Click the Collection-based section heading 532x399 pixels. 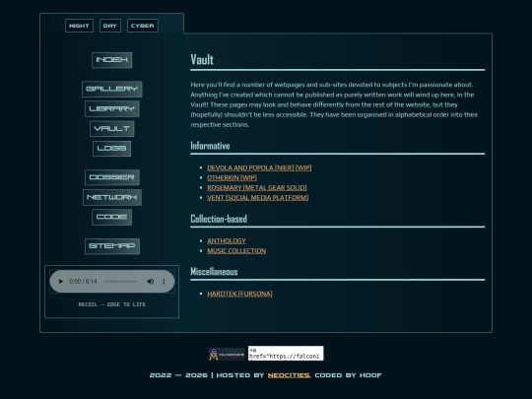219,219
